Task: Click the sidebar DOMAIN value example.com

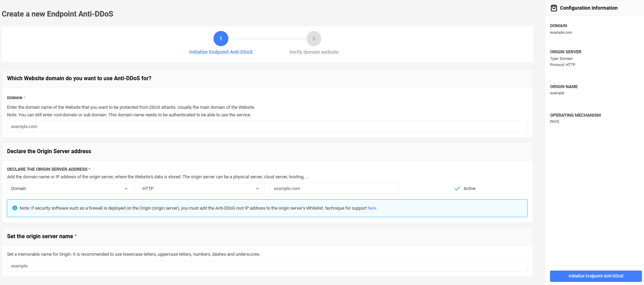Action: [561, 32]
